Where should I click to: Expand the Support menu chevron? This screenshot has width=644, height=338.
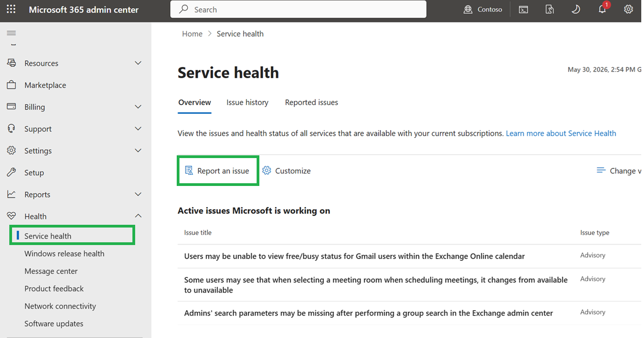[138, 129]
